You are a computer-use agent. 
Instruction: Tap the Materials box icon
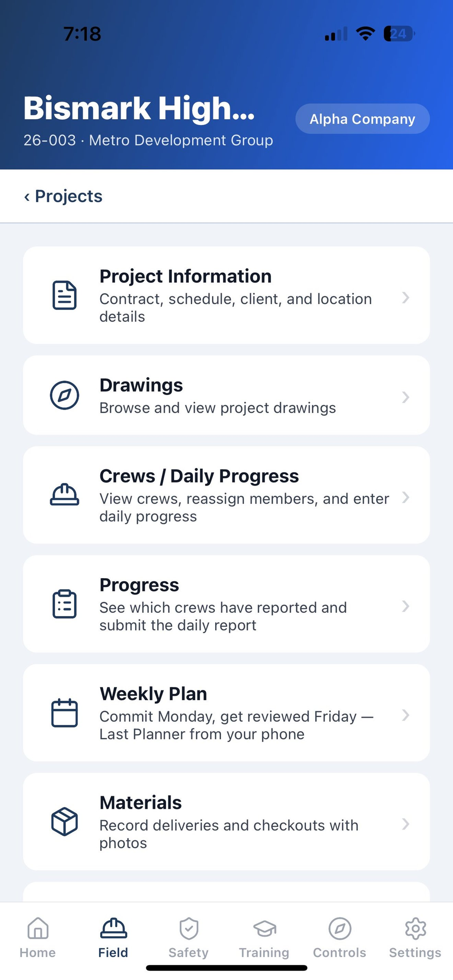pos(64,821)
